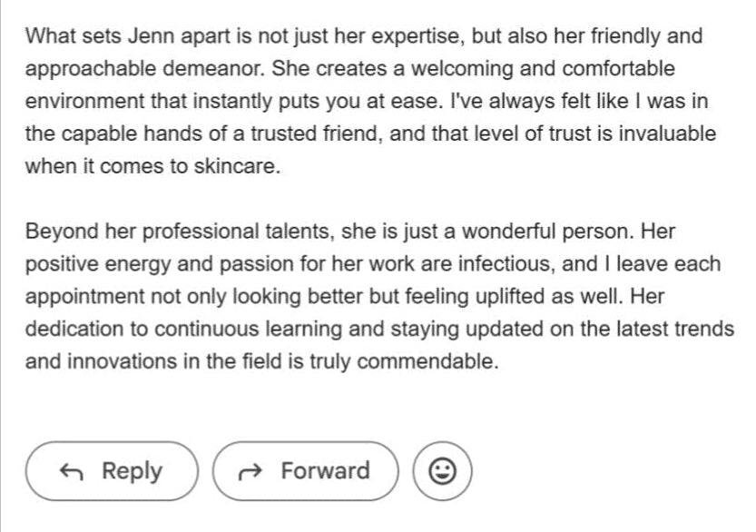The height and width of the screenshot is (532, 756).
Task: Select the Reply pill-shaped control
Action: (113, 471)
